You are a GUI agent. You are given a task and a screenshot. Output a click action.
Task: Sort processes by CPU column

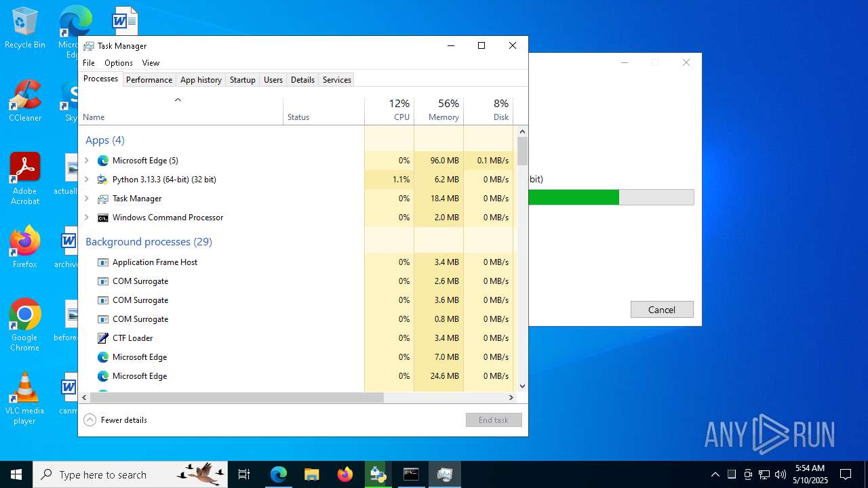[389, 112]
